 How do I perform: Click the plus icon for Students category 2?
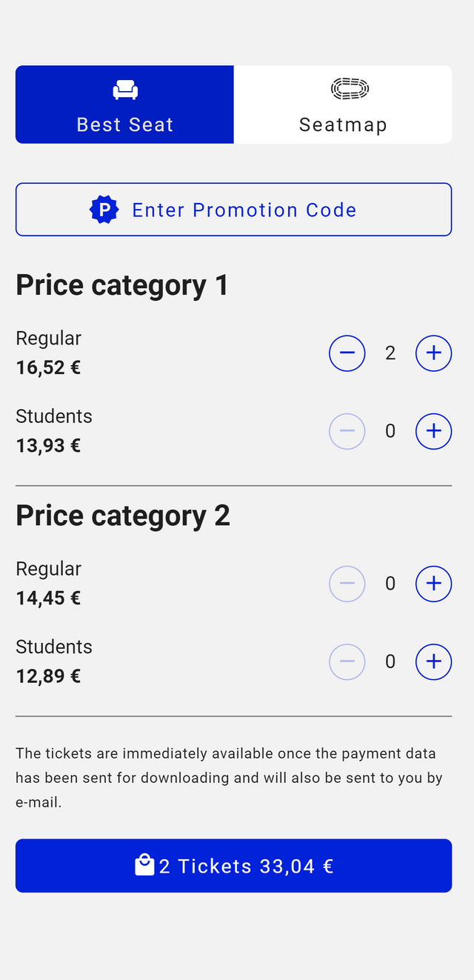point(433,661)
